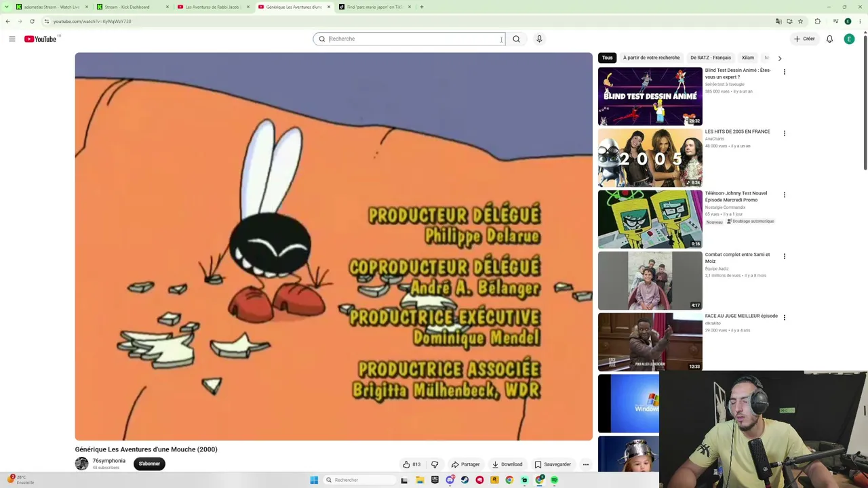Save video with the Sauvegarder button
The image size is (868, 488).
pos(553,464)
